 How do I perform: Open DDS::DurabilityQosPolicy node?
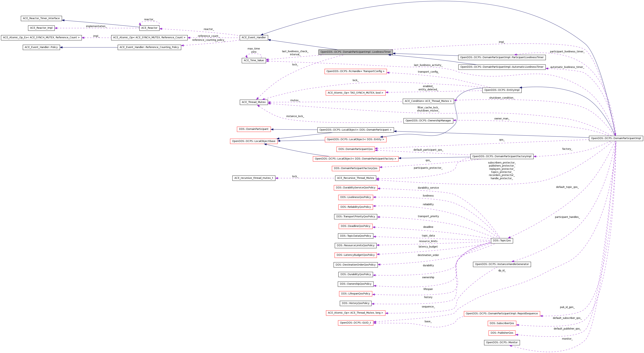[x=356, y=274]
